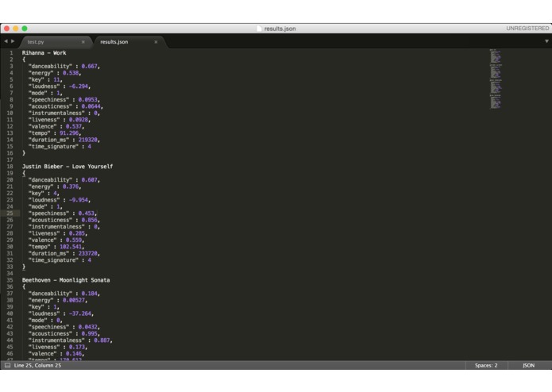
Task: Go to previous tab with left arrow
Action: (x=6, y=41)
